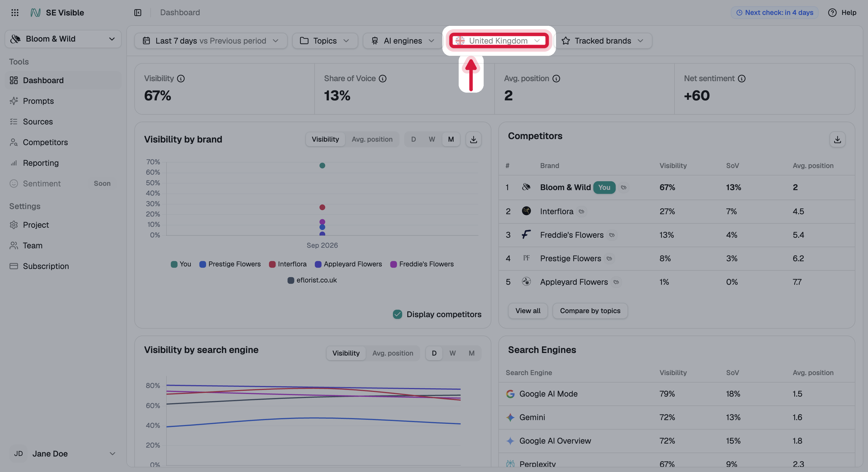Open the Jane Doe account menu
Viewport: 868px width, 472px height.
(x=63, y=453)
